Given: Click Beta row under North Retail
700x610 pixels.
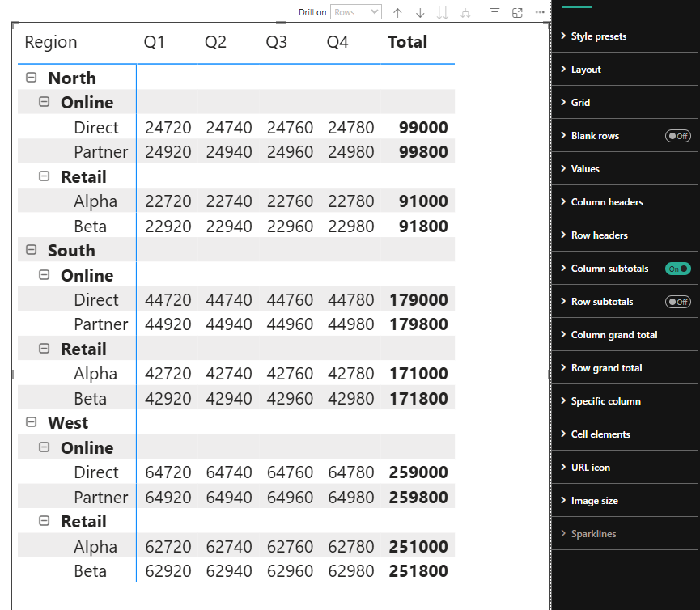Looking at the screenshot, I should pos(90,227).
